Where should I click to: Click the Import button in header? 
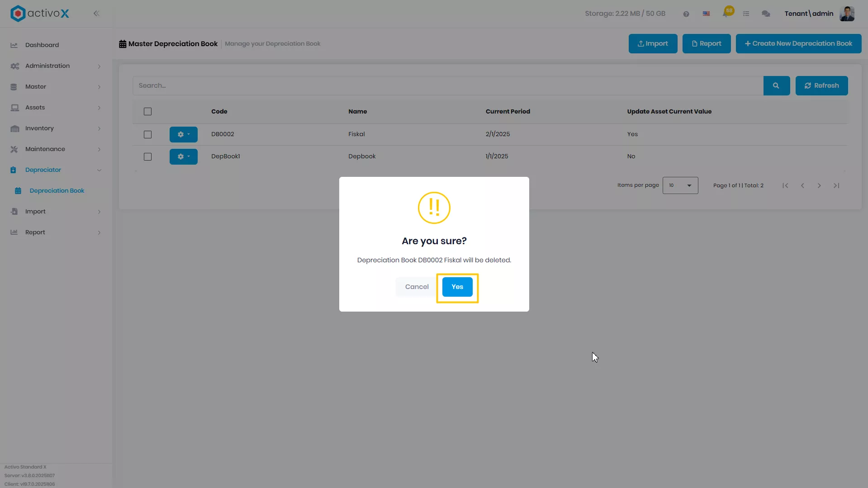pyautogui.click(x=653, y=44)
